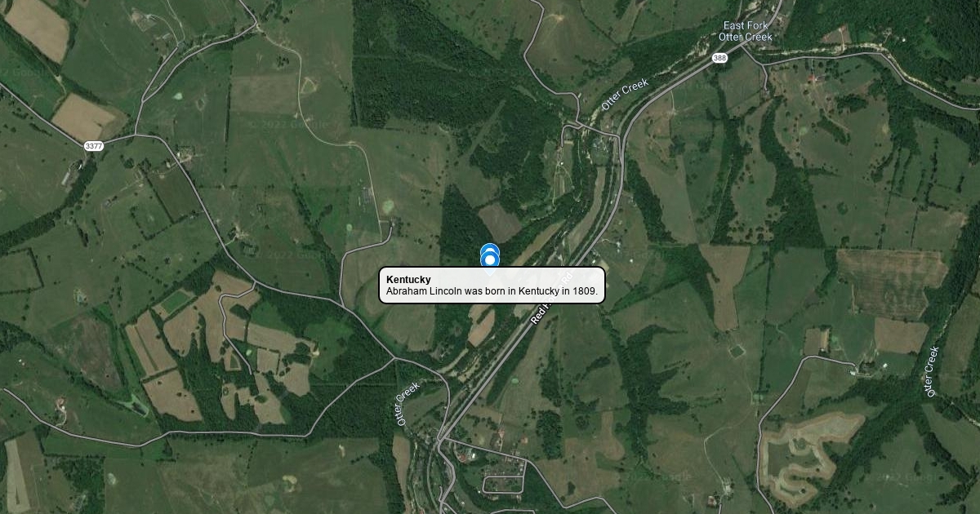Click the white popup info box background
This screenshot has height=514, width=980.
tap(492, 286)
